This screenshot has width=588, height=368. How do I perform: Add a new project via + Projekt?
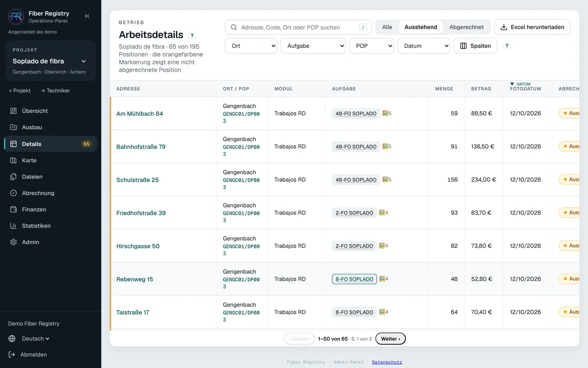coord(20,91)
